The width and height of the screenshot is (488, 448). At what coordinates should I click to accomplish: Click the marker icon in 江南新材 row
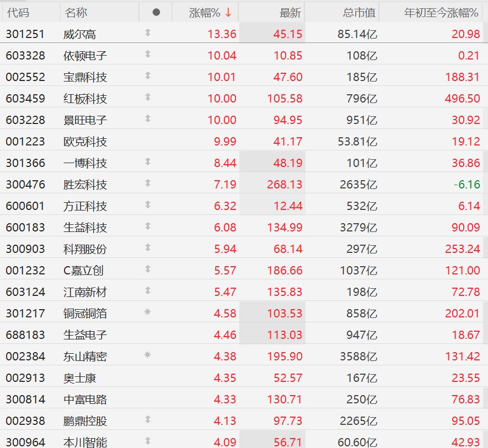point(148,290)
